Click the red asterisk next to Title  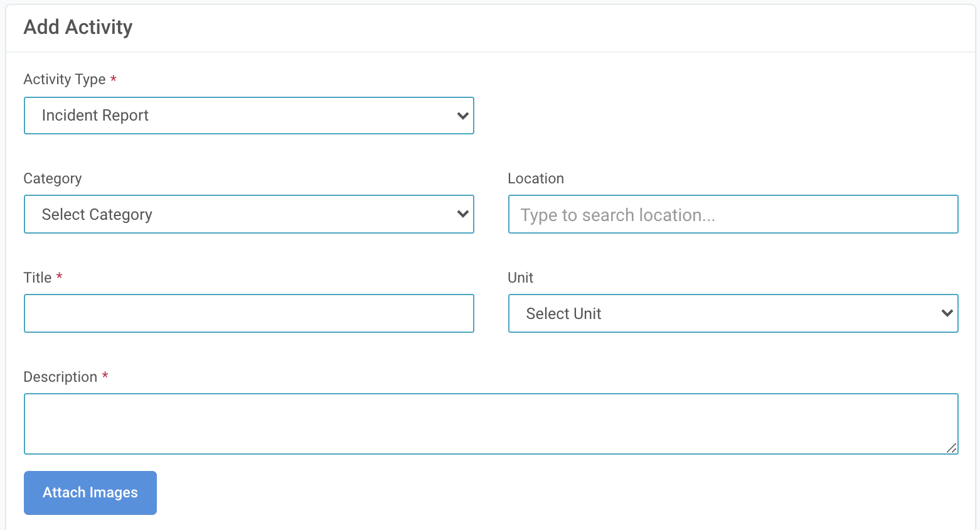[x=60, y=277]
